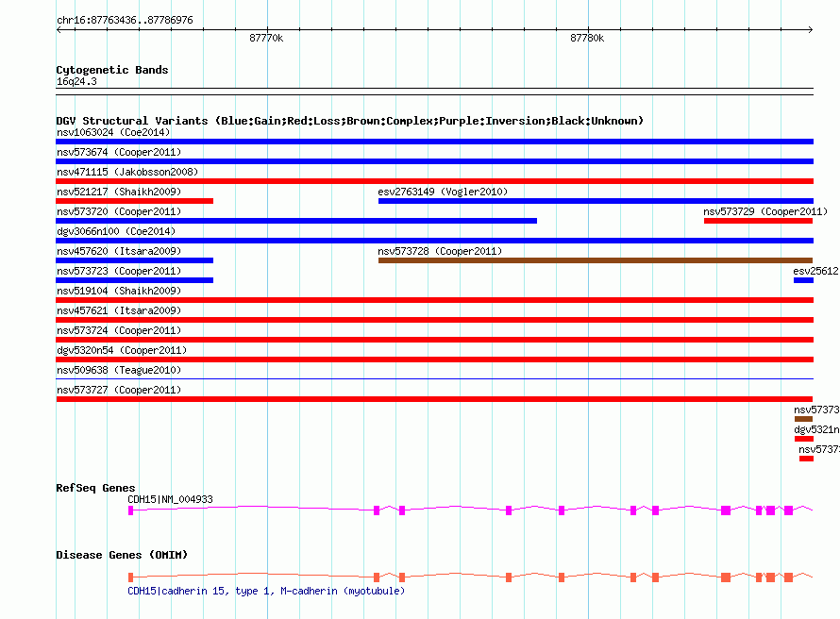Screen dimensions: 840x619
Task: Open nsv573729 (Cooper2011) variant label
Action: point(765,211)
